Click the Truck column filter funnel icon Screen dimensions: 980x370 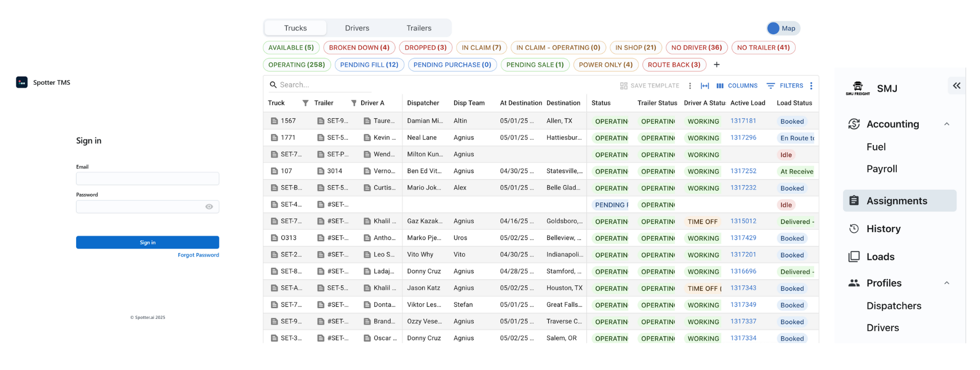[x=305, y=103]
